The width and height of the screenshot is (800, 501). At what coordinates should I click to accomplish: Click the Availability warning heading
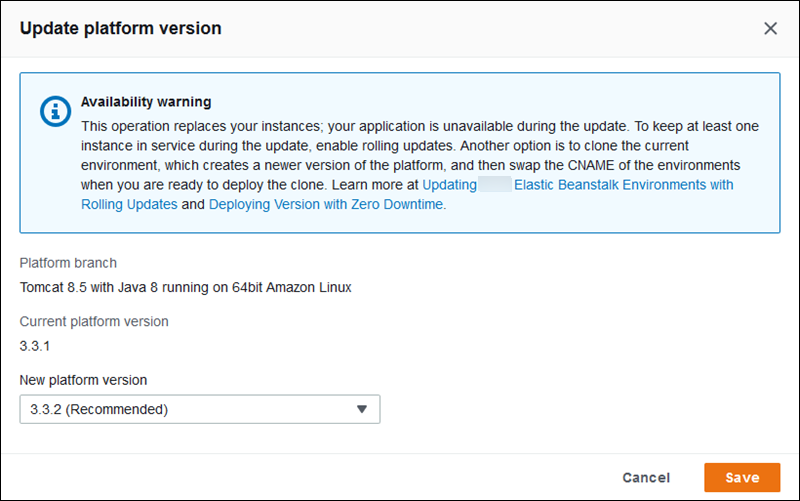pyautogui.click(x=145, y=102)
